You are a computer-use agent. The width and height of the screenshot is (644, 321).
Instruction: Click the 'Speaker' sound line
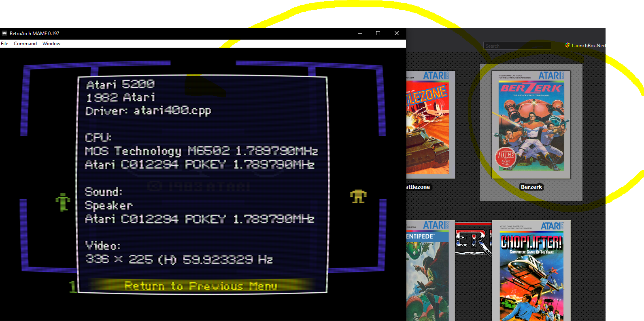point(108,205)
